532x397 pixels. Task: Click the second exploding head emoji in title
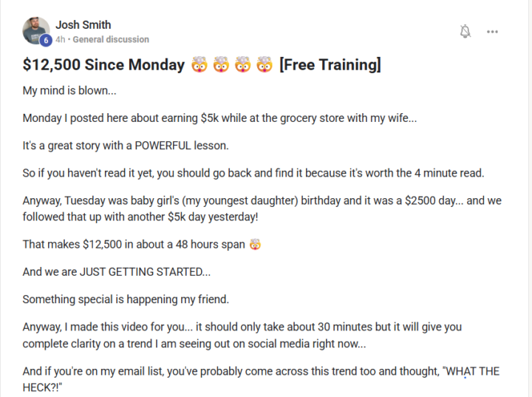[x=220, y=65]
